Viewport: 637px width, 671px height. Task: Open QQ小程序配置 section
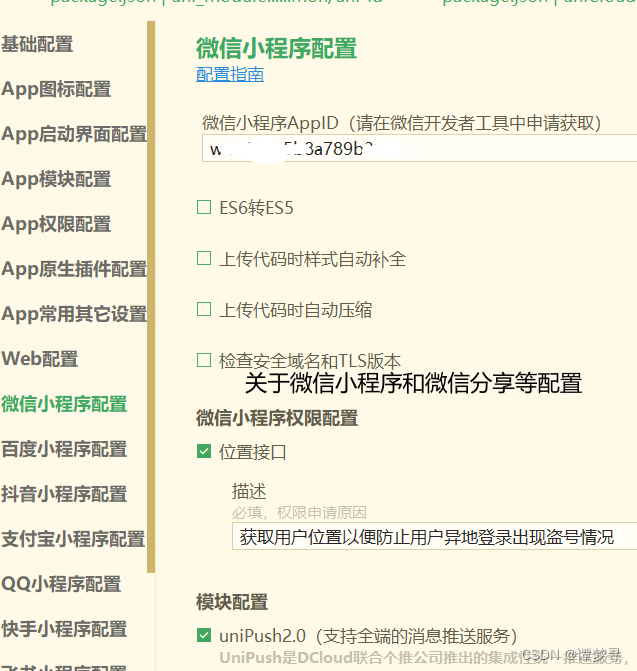click(61, 584)
